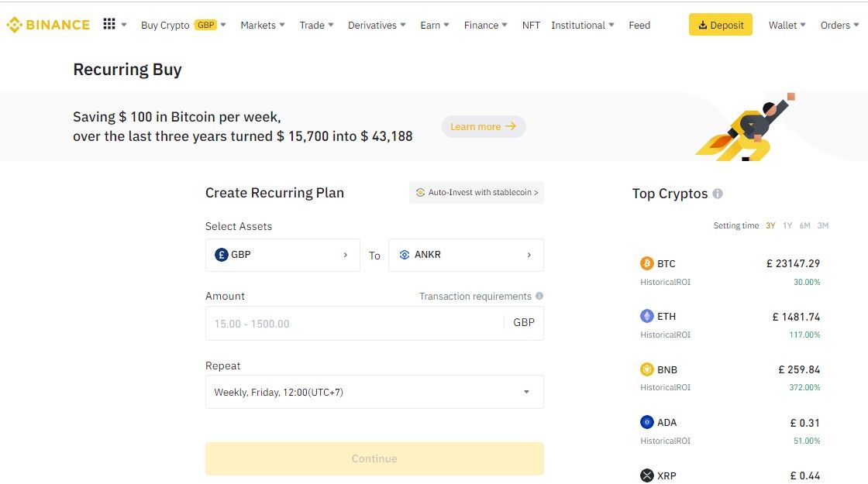Click the Recurring Buy heading
This screenshot has width=868, height=484.
coord(127,70)
